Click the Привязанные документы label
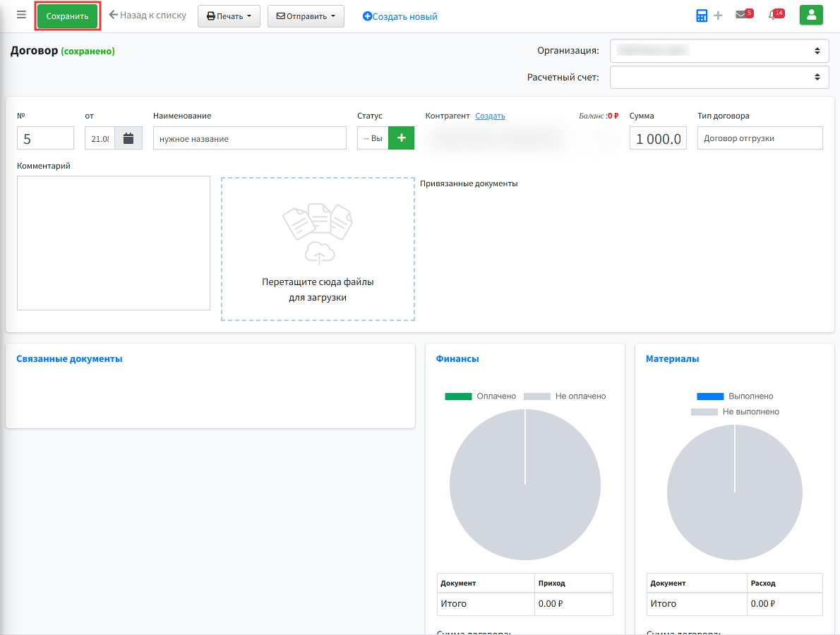 [469, 183]
